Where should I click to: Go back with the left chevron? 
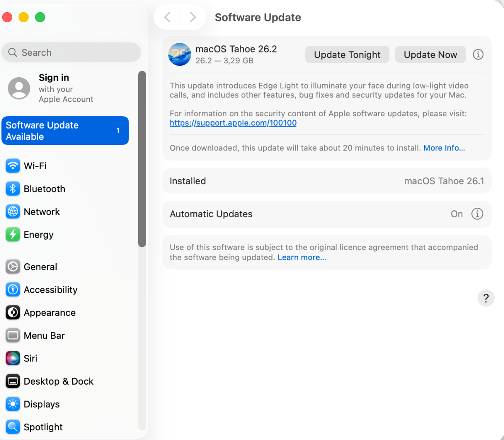point(168,17)
